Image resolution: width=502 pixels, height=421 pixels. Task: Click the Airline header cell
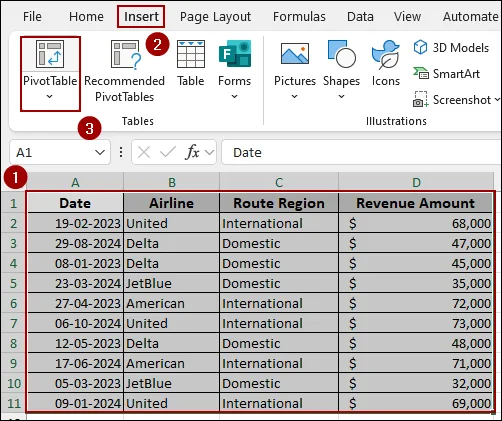coord(172,203)
